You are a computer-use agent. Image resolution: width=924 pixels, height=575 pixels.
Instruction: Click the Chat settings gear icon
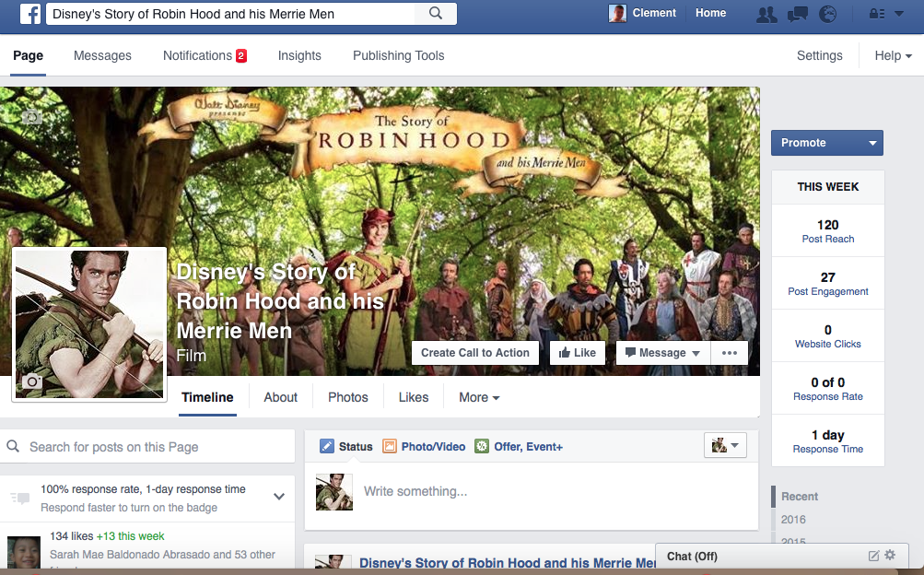click(890, 555)
